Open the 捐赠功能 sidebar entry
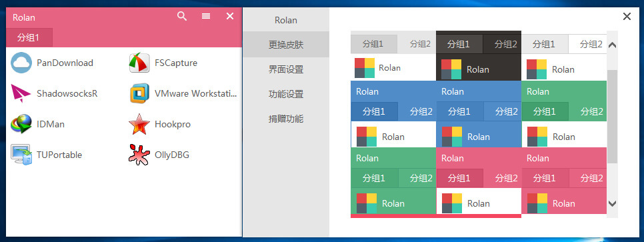This screenshot has width=644, height=242. pyautogui.click(x=286, y=119)
